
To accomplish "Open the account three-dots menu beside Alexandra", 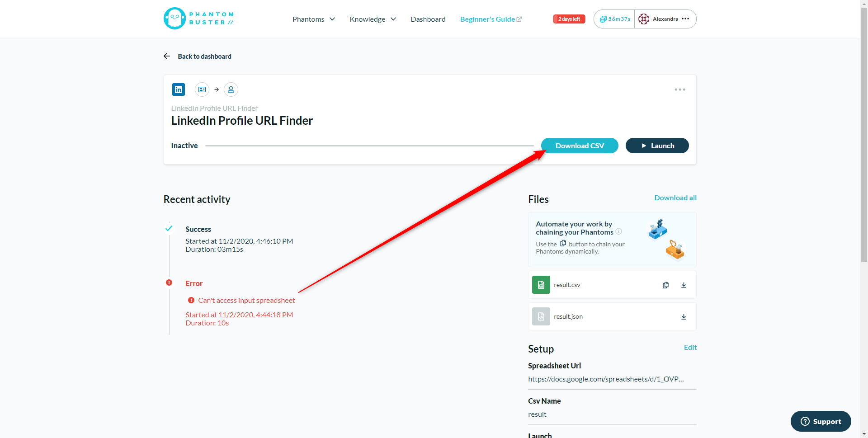I will (685, 19).
